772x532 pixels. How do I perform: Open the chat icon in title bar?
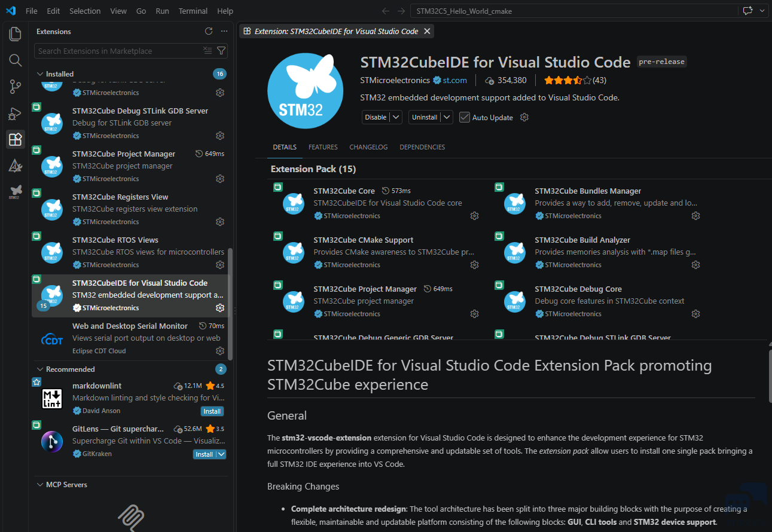pos(747,11)
